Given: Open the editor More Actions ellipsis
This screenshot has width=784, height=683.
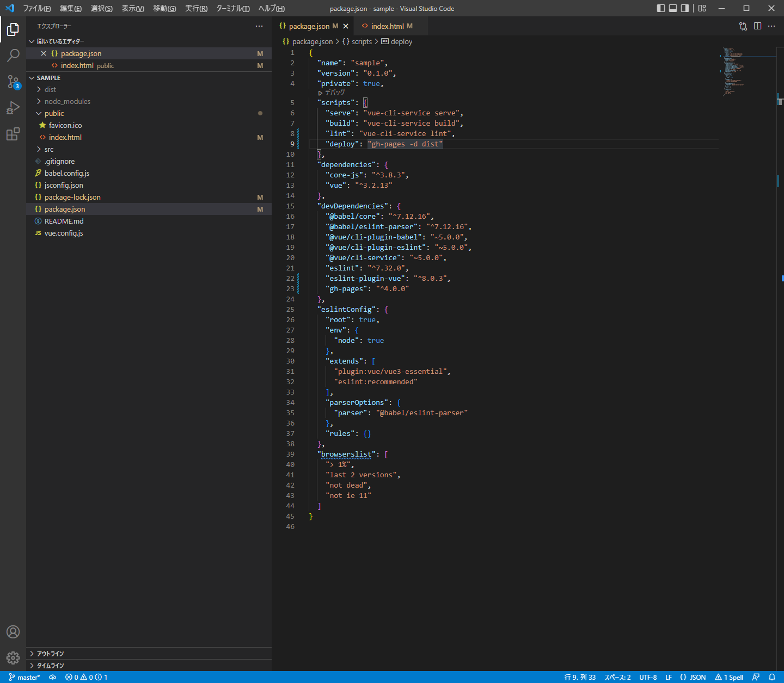Looking at the screenshot, I should click(771, 26).
